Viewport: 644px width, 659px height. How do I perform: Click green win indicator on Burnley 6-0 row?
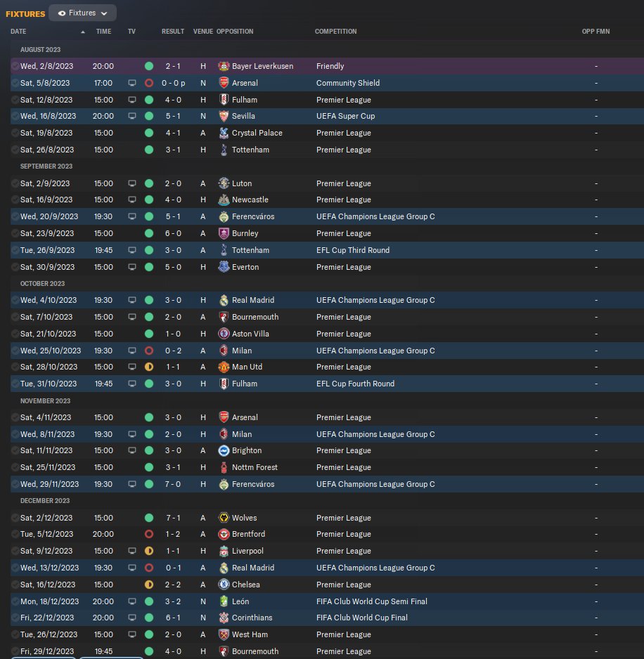coord(149,233)
